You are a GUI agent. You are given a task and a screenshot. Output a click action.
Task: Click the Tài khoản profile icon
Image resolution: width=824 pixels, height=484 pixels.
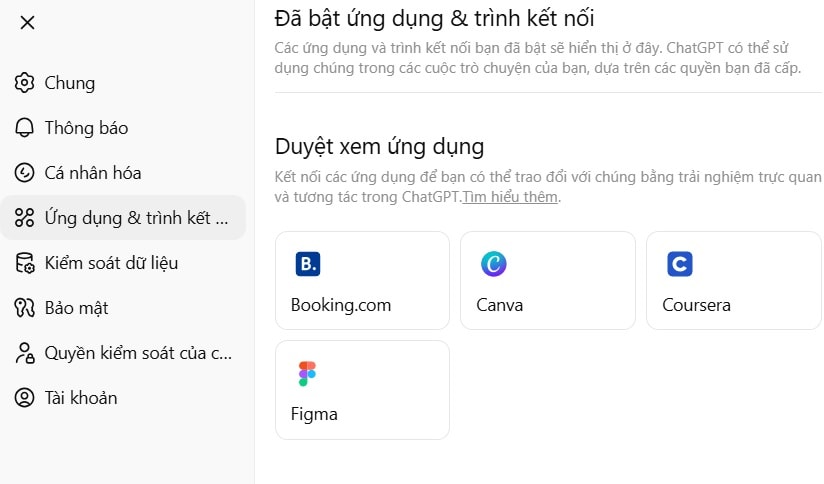(25, 398)
